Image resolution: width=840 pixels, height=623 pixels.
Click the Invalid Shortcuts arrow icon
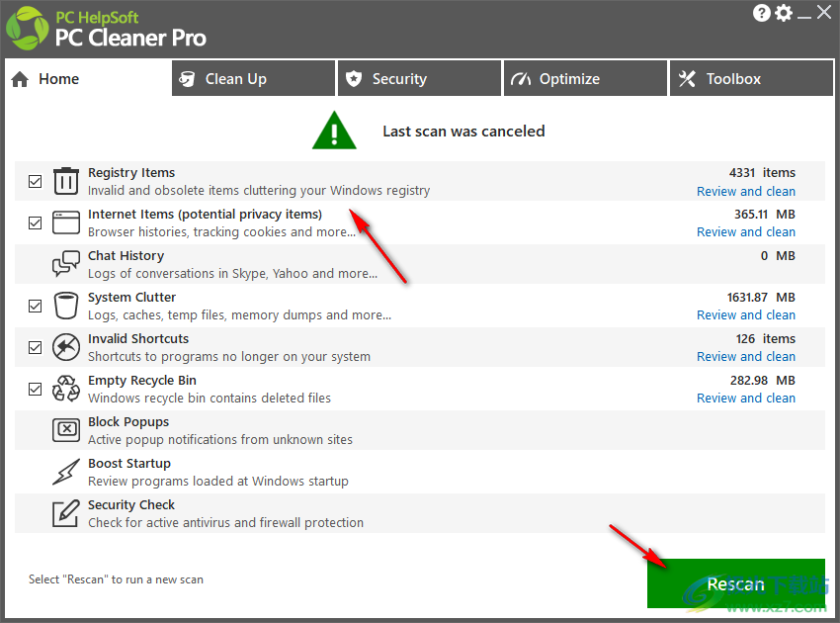click(x=66, y=347)
